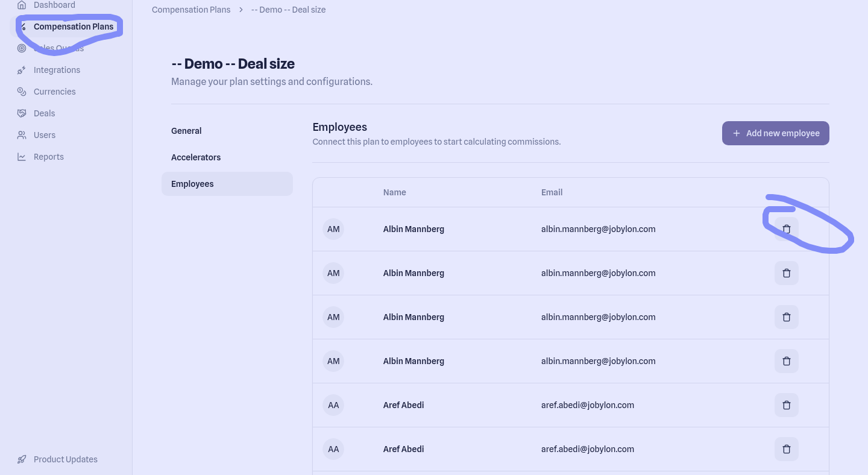Go to Compensation Plans breadcrumb link
The height and width of the screenshot is (475, 868).
(191, 10)
